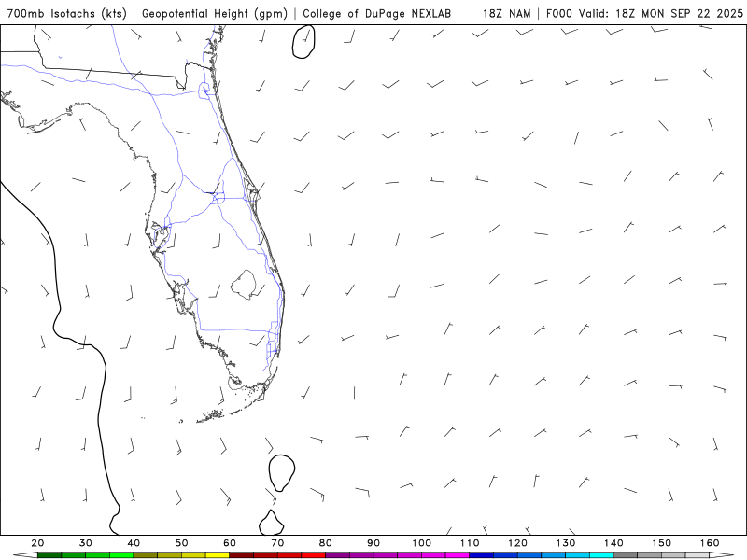Select the darkest green swatch starting at 20
This screenshot has height=560, width=747.
pyautogui.click(x=49, y=555)
